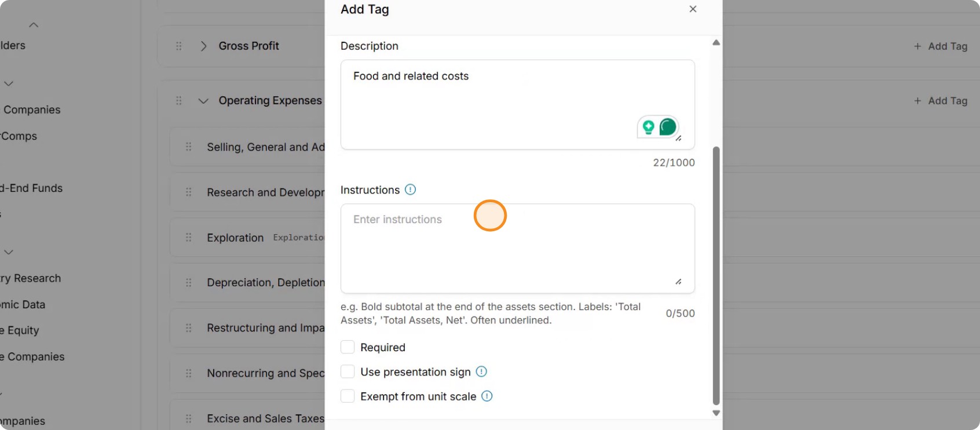Close the Add Tag dialog
Screen dimensions: 980x430
(693, 9)
